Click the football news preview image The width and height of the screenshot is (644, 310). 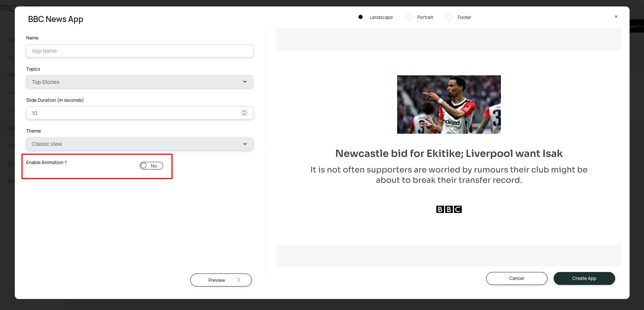(x=449, y=104)
